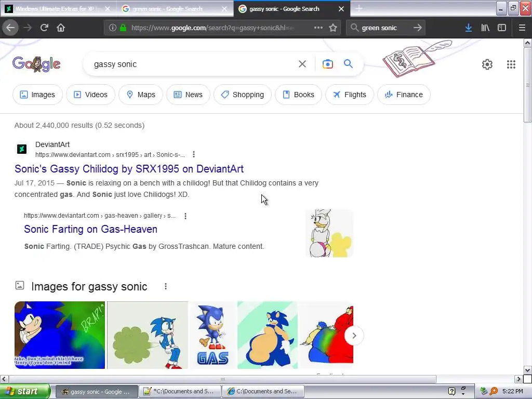The image size is (532, 399).
Task: Select the Finance filter chip
Action: click(x=404, y=95)
